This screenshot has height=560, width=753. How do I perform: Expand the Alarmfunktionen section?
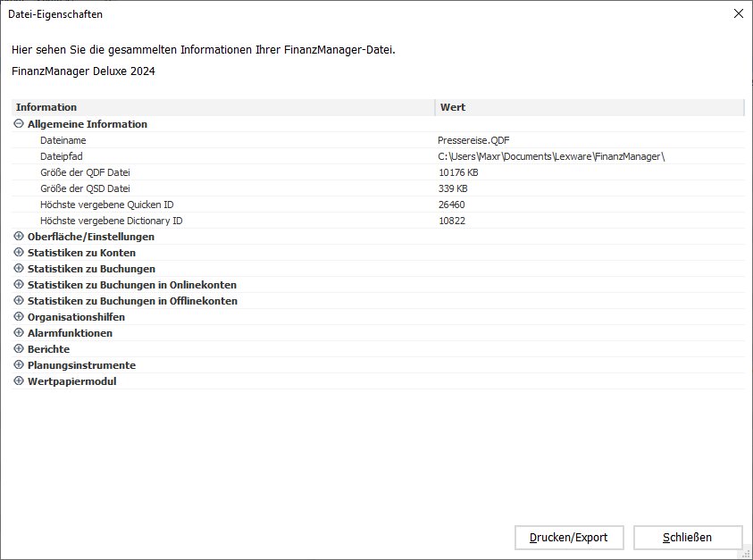coord(20,333)
